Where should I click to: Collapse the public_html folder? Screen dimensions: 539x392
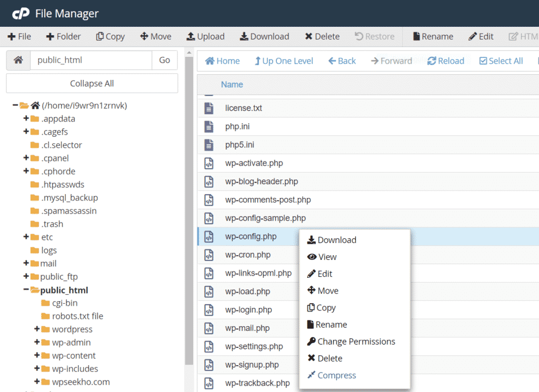pos(26,289)
